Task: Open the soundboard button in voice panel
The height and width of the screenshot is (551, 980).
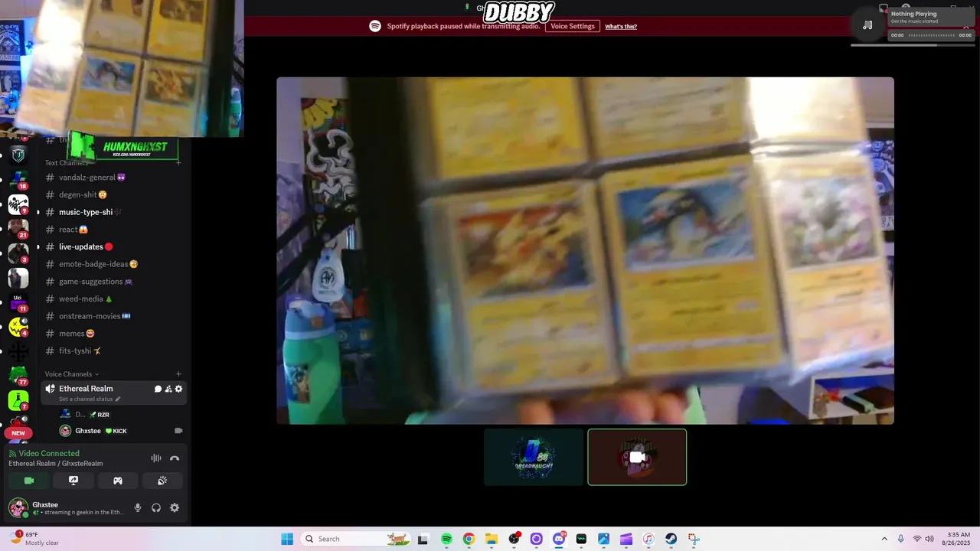Action: tap(162, 481)
